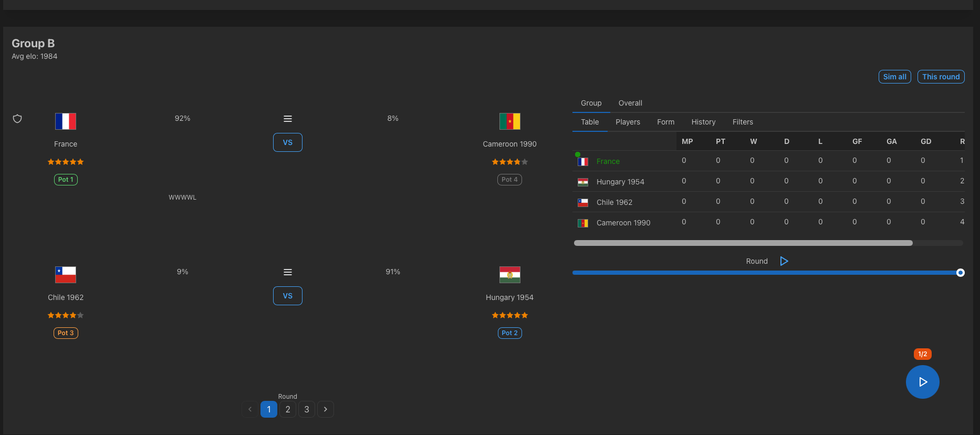
Task: Click the France flag in the match card
Action: (x=66, y=121)
